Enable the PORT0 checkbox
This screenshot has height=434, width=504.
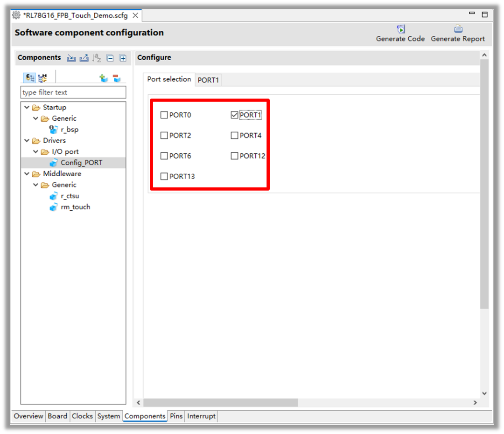tap(164, 115)
